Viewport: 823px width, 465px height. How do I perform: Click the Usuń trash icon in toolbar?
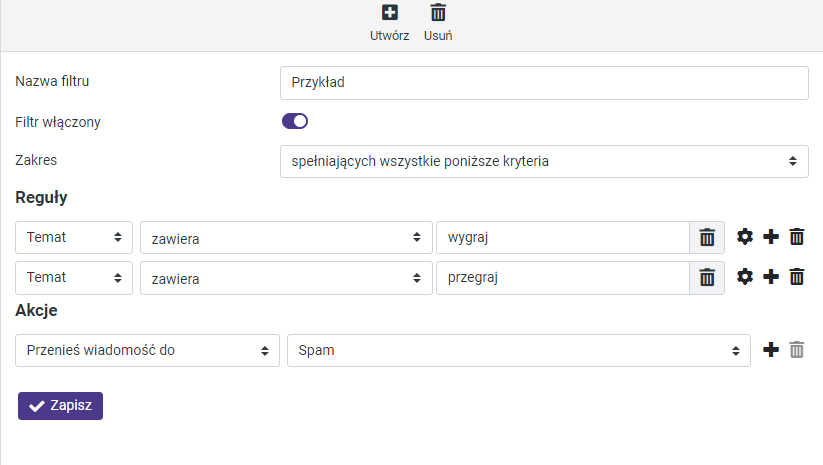[x=438, y=14]
